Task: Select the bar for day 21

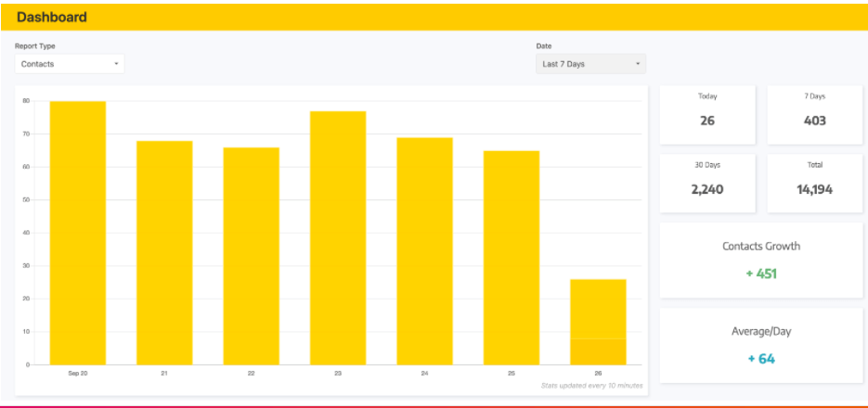Action: (164, 252)
